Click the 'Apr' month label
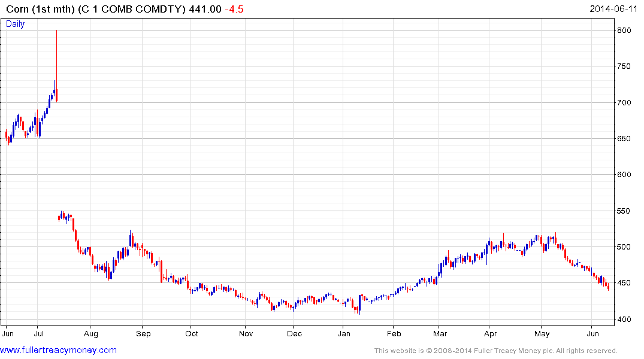The height and width of the screenshot is (359, 644). click(x=491, y=333)
